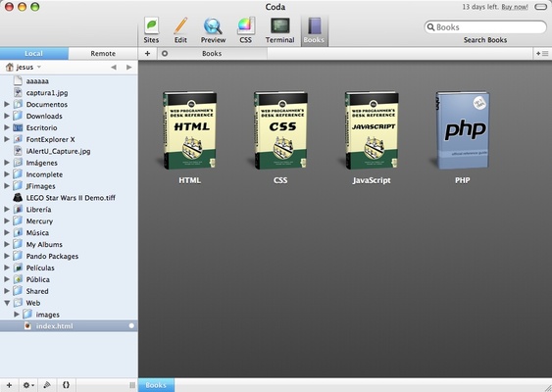Select the Escritorio folder name
This screenshot has height=392, width=552.
(41, 127)
